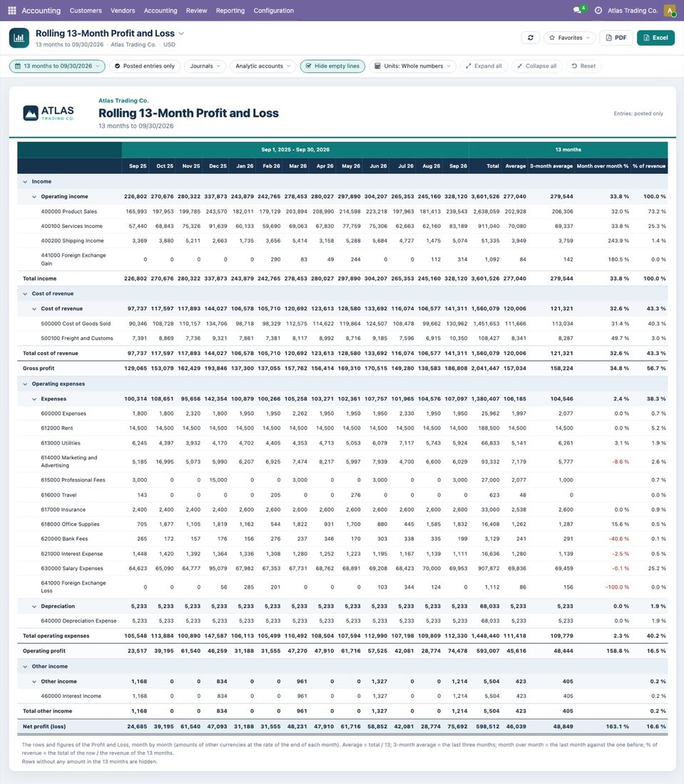Screen dimensions: 684x784
Task: Open the report title dropdown chevron
Action: (x=181, y=33)
